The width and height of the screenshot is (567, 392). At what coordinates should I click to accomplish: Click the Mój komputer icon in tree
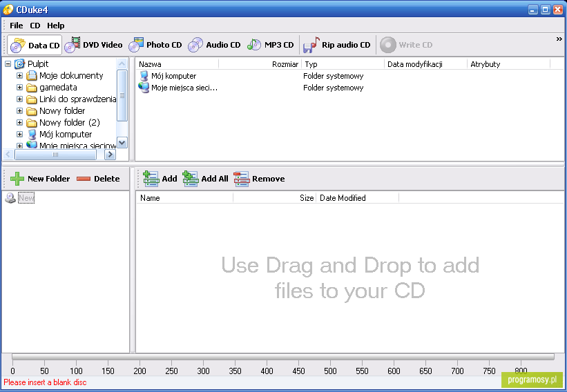click(x=32, y=135)
